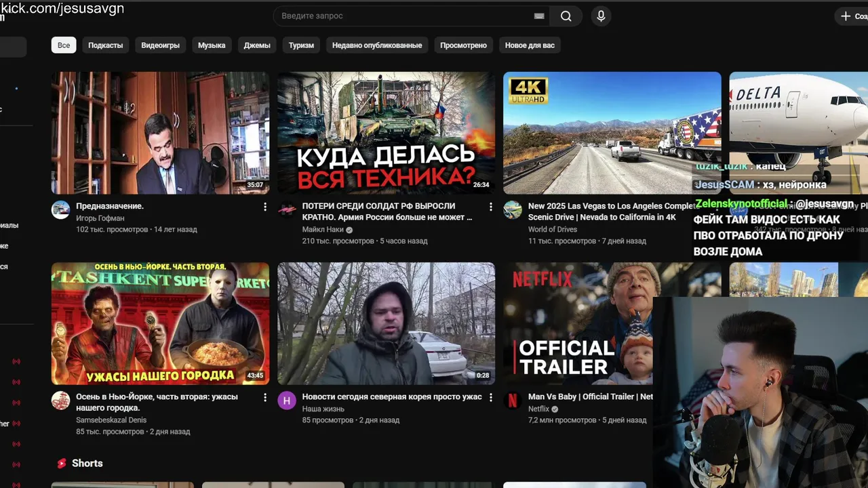Click channel name Наша жизнь
868x488 pixels.
coord(323,409)
